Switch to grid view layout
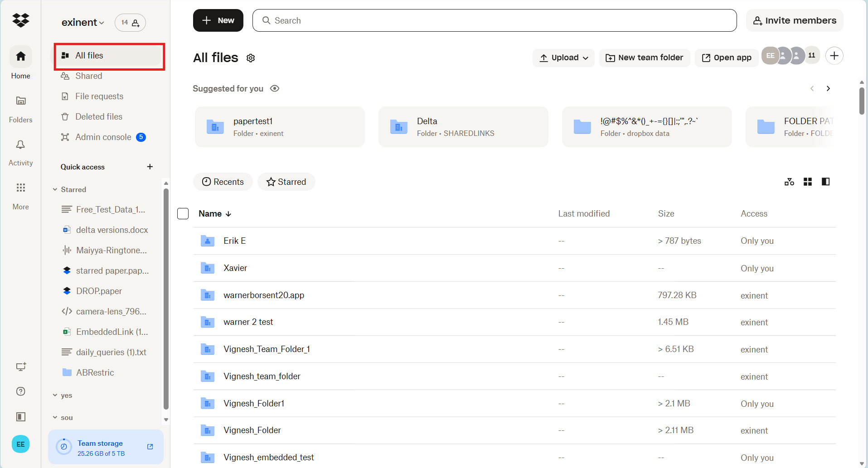Screen dimensions: 868x468 tap(807, 182)
